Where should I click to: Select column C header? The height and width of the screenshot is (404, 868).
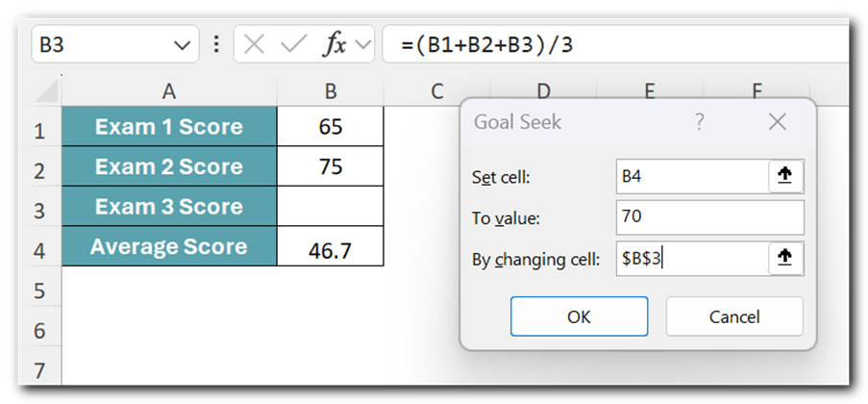437,92
